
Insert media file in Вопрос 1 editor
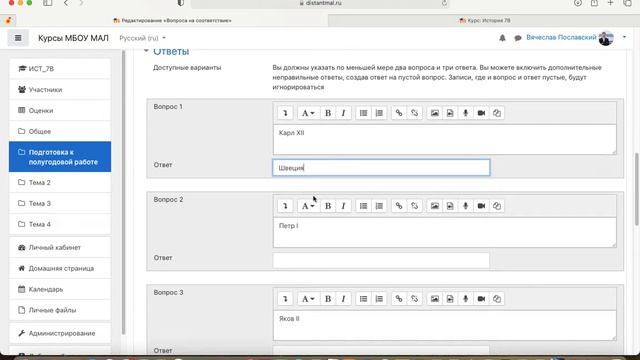coord(450,113)
